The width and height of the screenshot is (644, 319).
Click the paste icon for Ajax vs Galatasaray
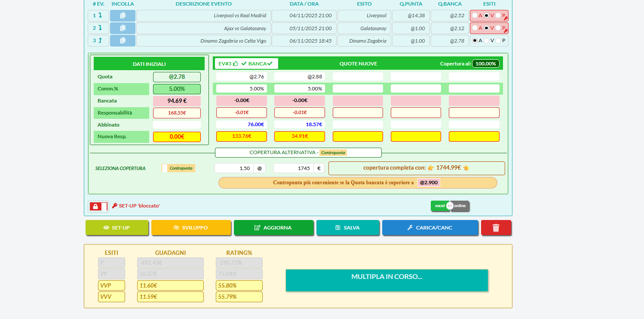[123, 28]
